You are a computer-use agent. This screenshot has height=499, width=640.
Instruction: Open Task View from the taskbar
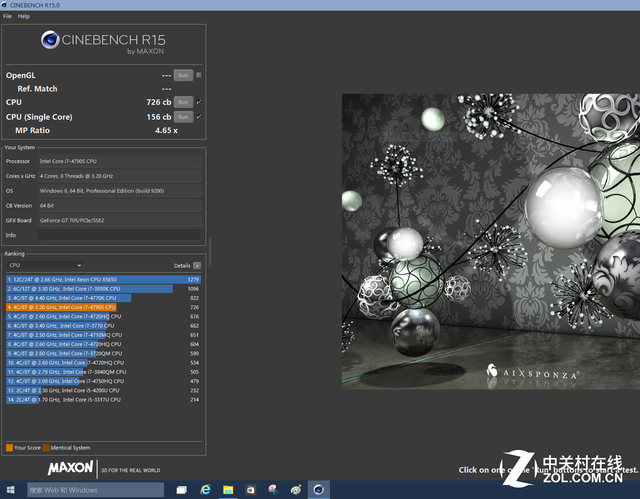pyautogui.click(x=182, y=490)
